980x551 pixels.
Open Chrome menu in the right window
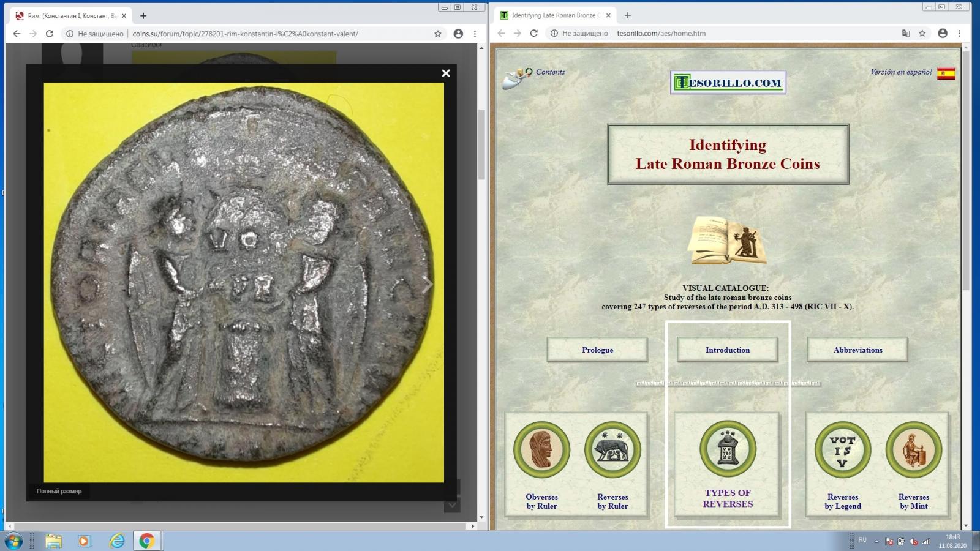(x=959, y=34)
